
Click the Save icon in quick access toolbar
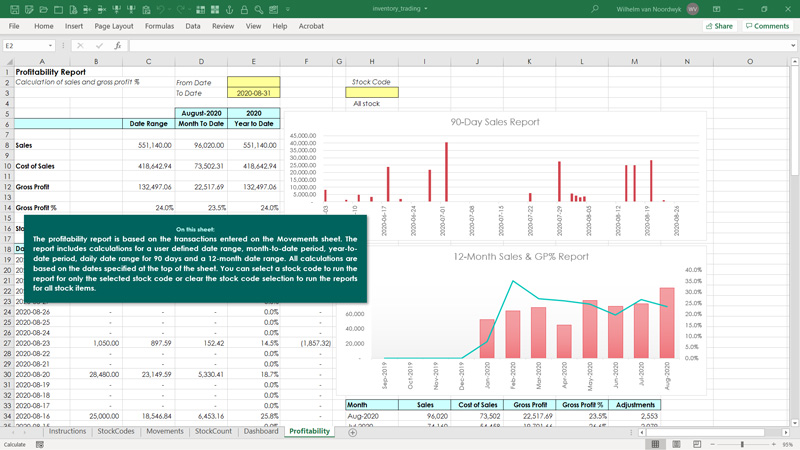(x=14, y=9)
